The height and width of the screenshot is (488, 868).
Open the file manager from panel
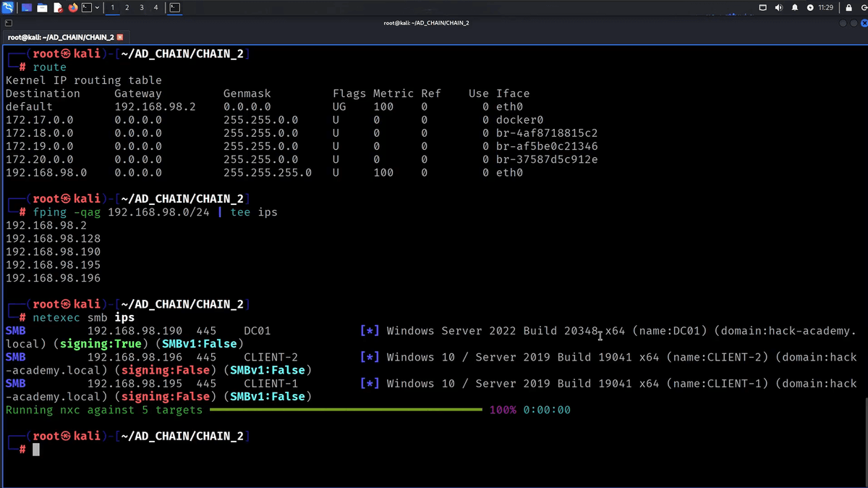tap(42, 8)
